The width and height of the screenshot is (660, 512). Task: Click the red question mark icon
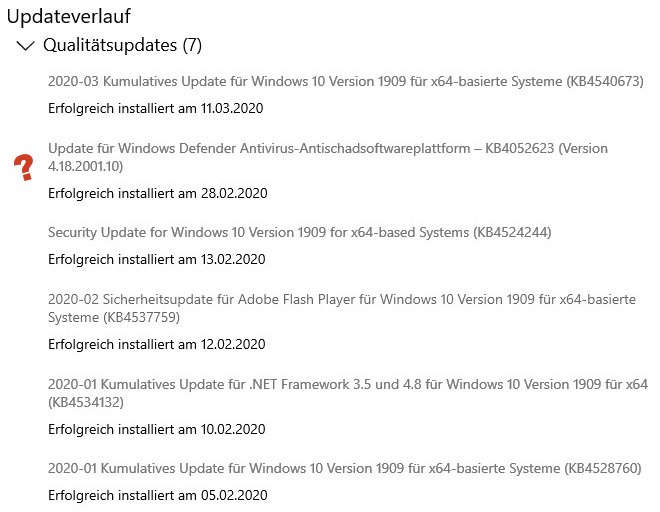24,167
